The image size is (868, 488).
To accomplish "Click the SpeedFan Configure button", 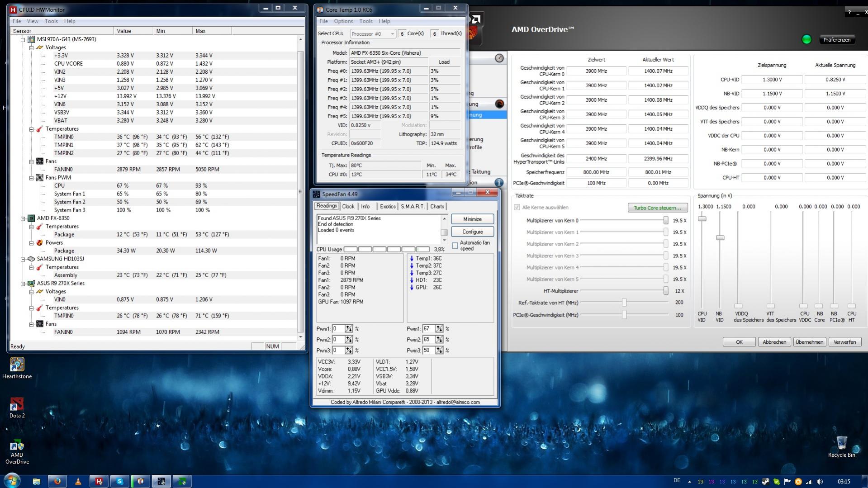I will [472, 232].
